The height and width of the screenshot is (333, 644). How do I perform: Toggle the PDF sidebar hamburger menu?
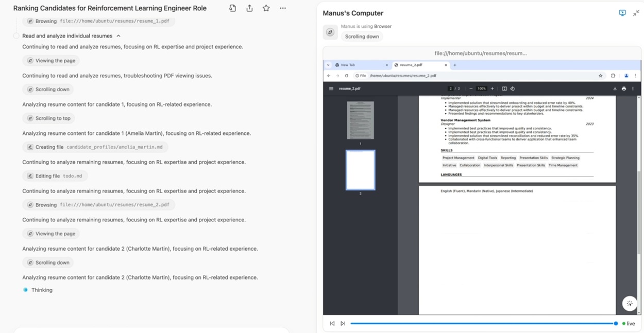click(x=331, y=89)
